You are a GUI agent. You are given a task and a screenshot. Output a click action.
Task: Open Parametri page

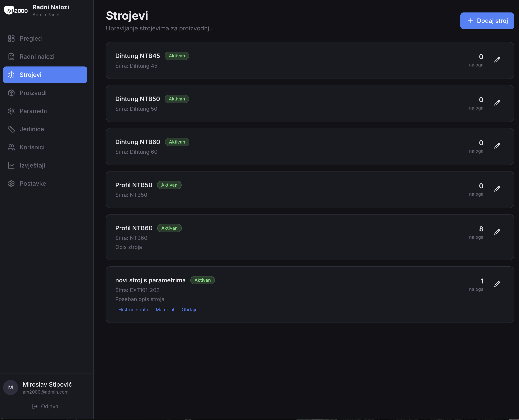click(33, 111)
